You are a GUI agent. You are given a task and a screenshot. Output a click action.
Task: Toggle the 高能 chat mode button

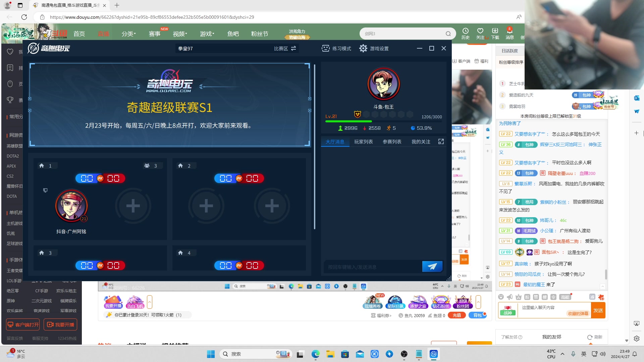point(565,297)
